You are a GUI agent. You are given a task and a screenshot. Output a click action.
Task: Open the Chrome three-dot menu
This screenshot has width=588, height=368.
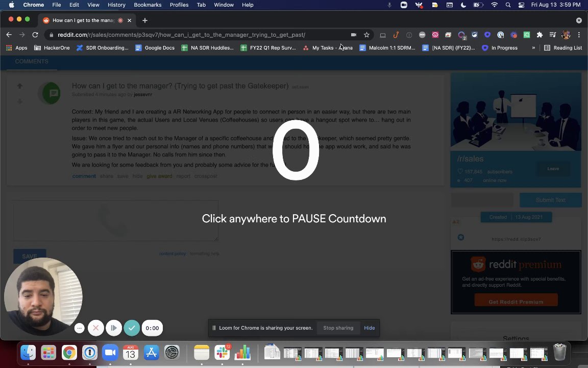579,35
